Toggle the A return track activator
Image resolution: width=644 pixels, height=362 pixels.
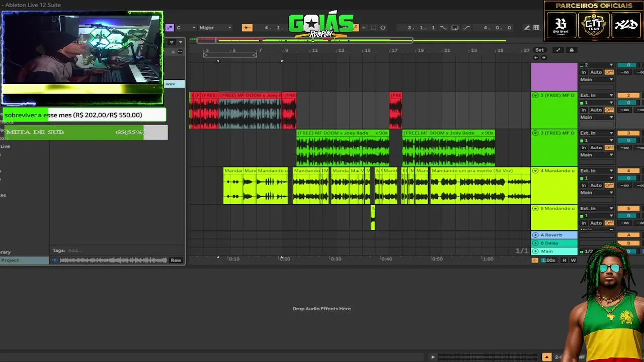[x=628, y=235]
